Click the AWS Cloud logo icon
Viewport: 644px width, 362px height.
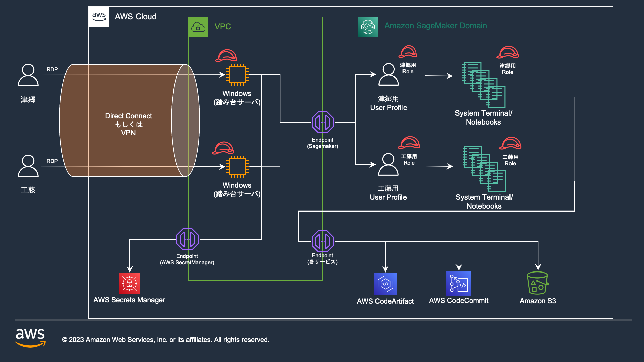coord(99,16)
